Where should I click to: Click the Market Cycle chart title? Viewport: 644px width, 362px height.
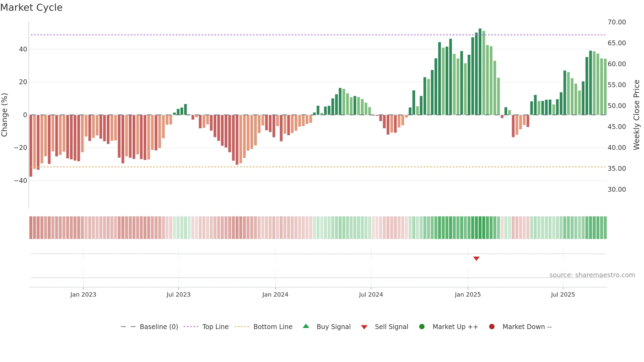point(31,8)
